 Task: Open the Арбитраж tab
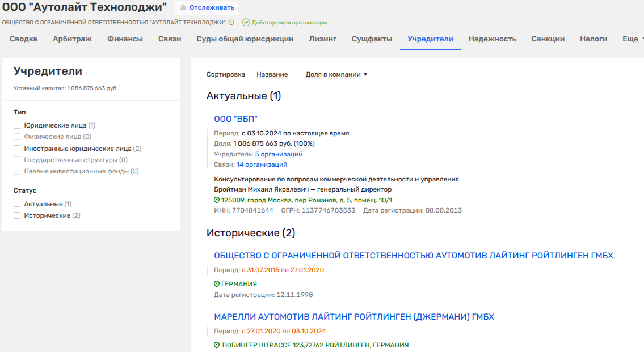pyautogui.click(x=73, y=39)
